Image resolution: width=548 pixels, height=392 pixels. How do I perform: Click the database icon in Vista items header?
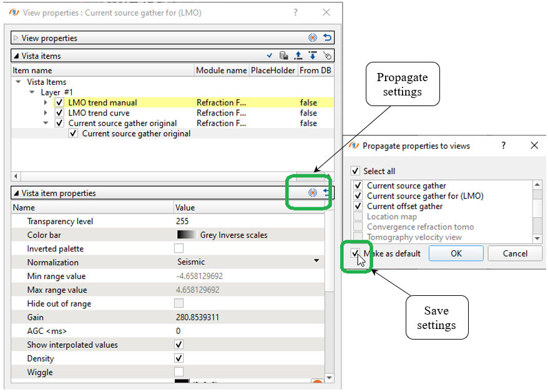click(283, 56)
